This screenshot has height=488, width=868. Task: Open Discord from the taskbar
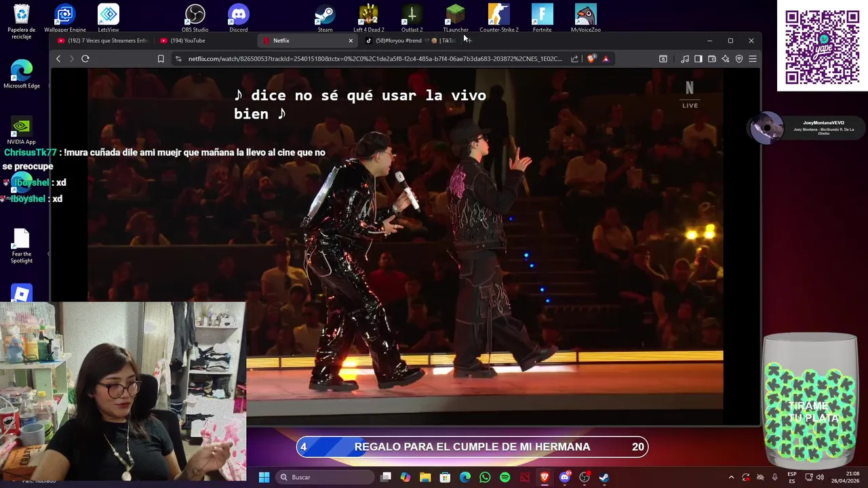click(x=564, y=477)
